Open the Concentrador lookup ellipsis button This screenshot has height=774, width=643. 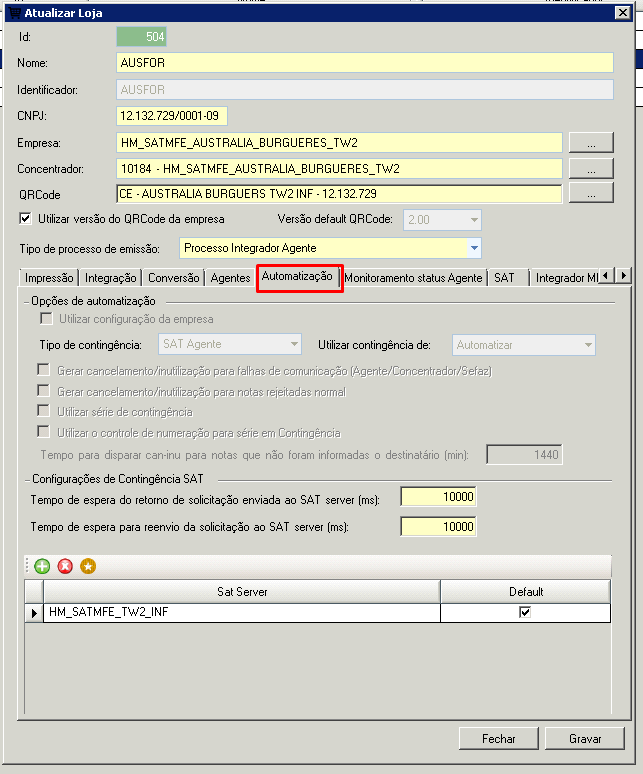[591, 168]
